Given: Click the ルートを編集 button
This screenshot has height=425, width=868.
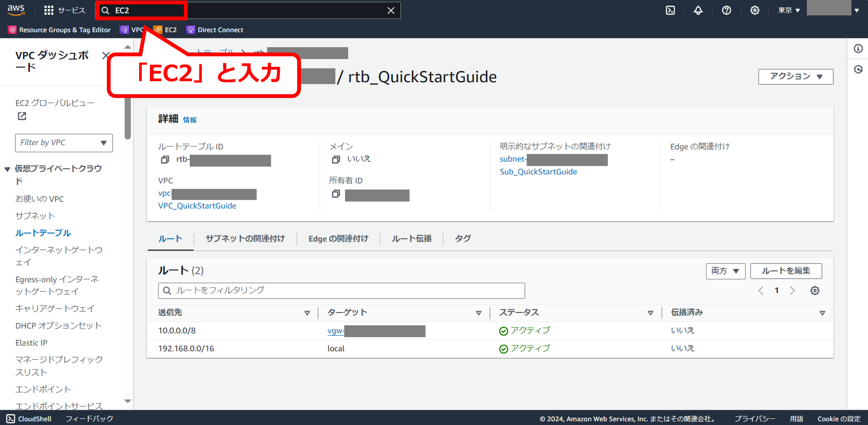Looking at the screenshot, I should click(x=786, y=271).
